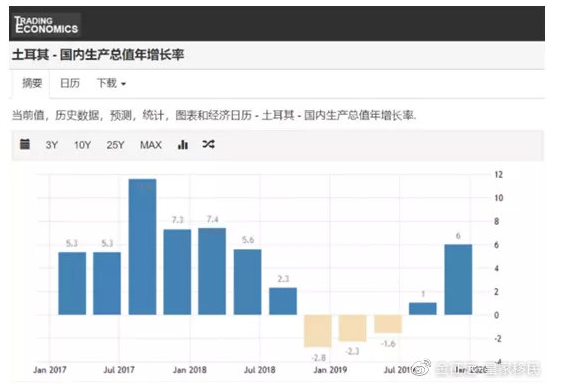This screenshot has width=569, height=392.
Task: Select the 10Y time range
Action: [82, 145]
